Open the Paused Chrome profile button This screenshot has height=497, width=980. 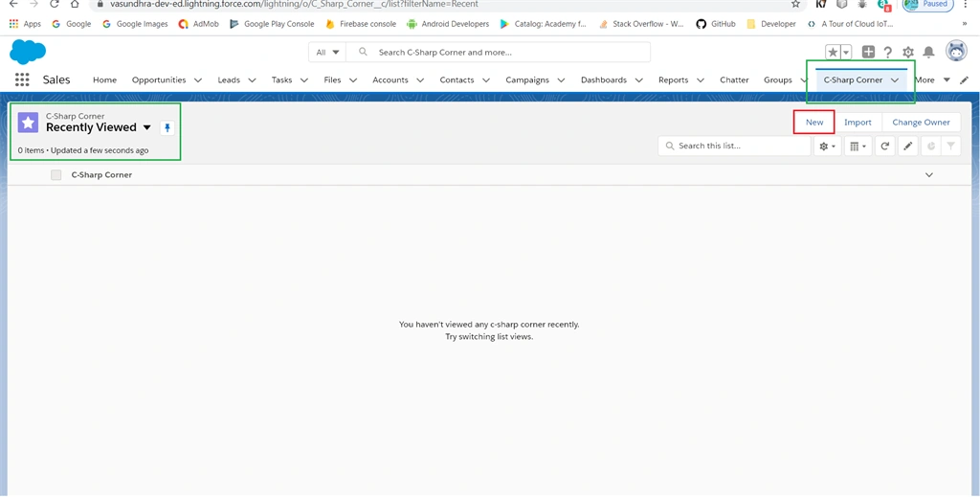(927, 5)
